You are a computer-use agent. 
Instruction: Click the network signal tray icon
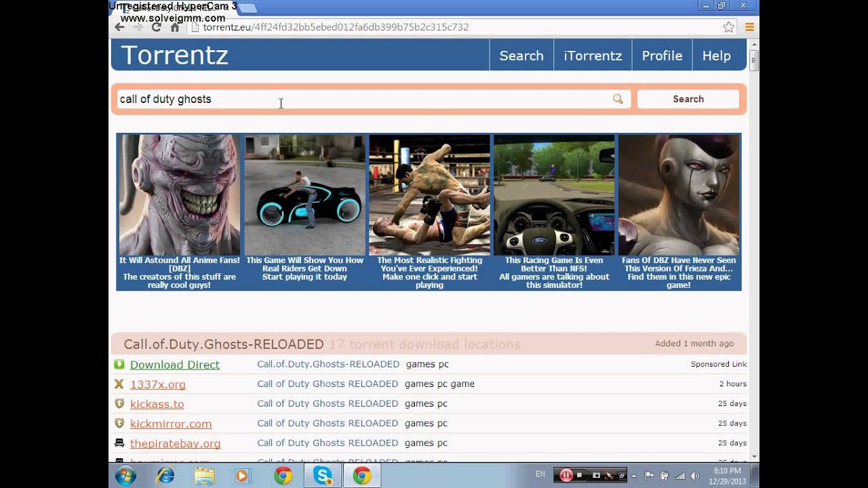tap(679, 476)
